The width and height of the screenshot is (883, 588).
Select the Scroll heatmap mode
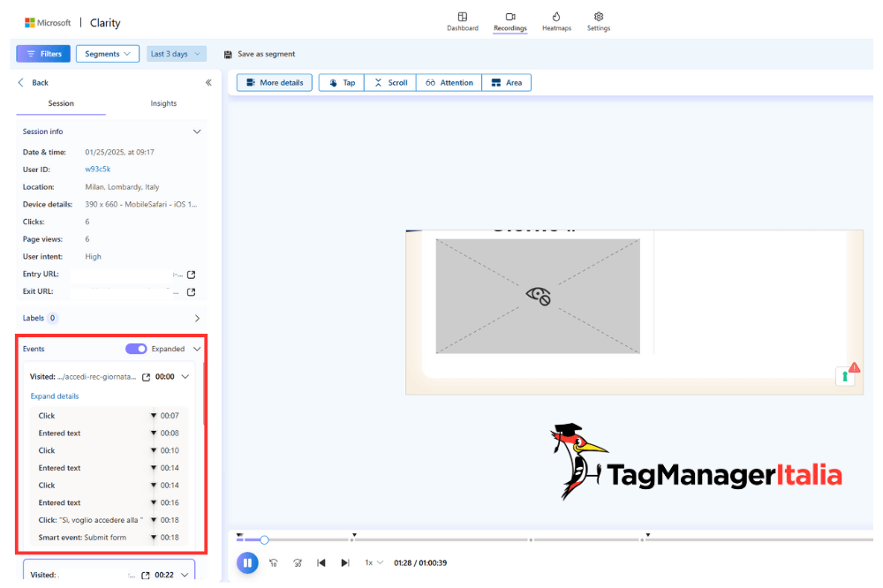(x=390, y=83)
